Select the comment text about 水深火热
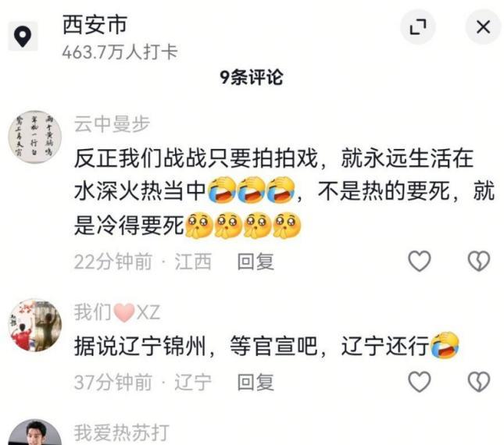 coord(284,192)
